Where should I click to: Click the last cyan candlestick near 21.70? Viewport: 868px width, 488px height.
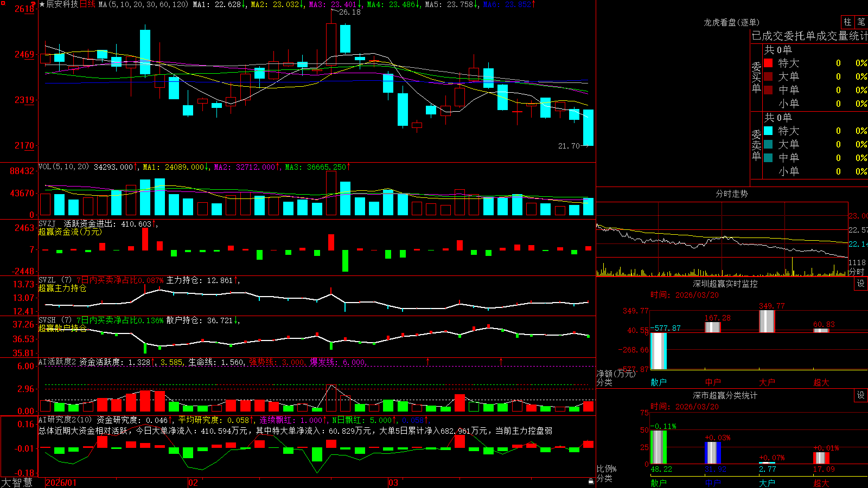tap(588, 127)
